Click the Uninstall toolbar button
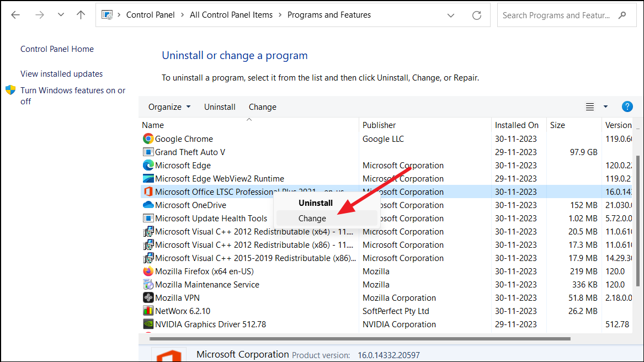Viewport: 644px width, 362px height. point(220,107)
